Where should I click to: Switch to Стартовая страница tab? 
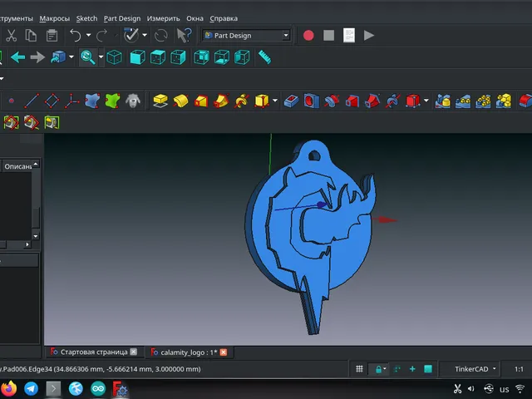pos(94,352)
